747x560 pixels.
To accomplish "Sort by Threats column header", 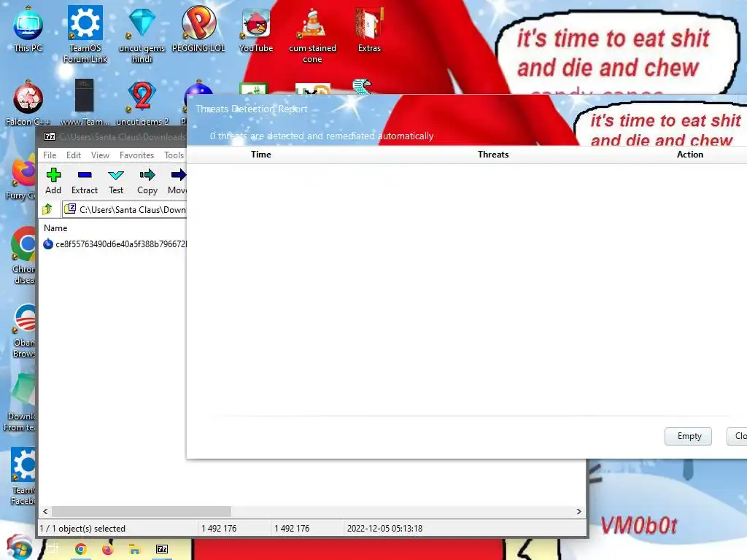I will pyautogui.click(x=493, y=155).
